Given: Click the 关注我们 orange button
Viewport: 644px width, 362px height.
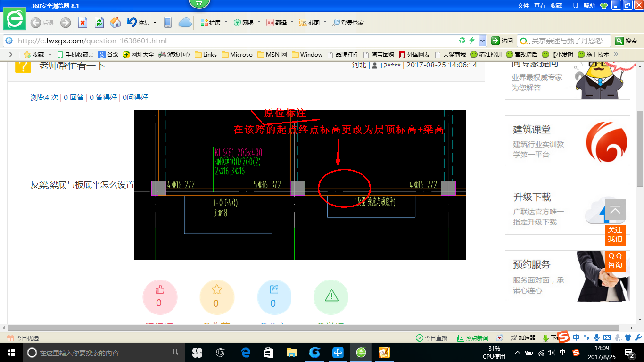Looking at the screenshot, I should click(615, 235).
